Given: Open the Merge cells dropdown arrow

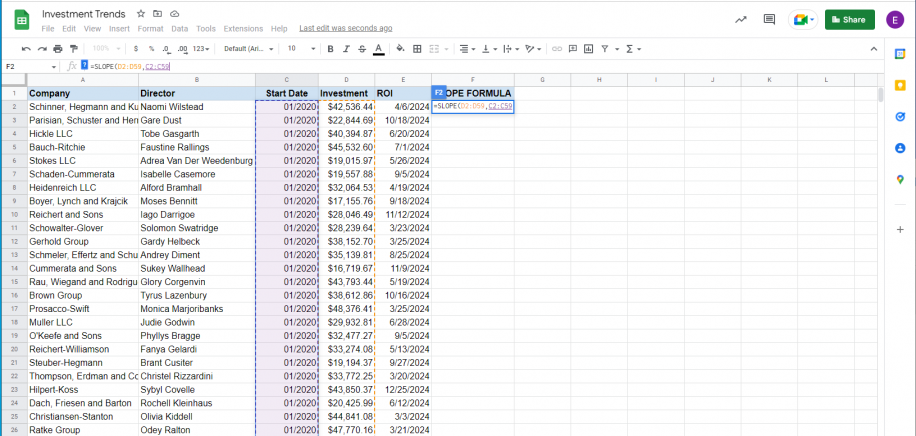Looking at the screenshot, I should point(446,49).
